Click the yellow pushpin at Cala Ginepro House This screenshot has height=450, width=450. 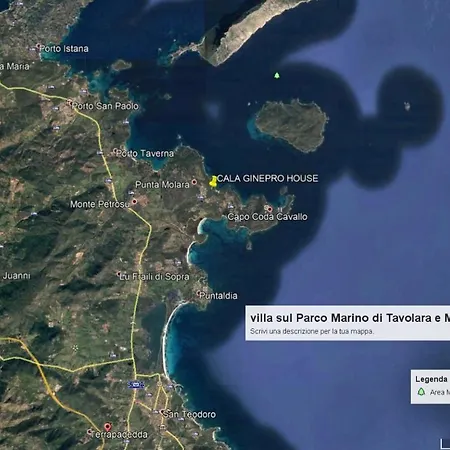tap(213, 182)
